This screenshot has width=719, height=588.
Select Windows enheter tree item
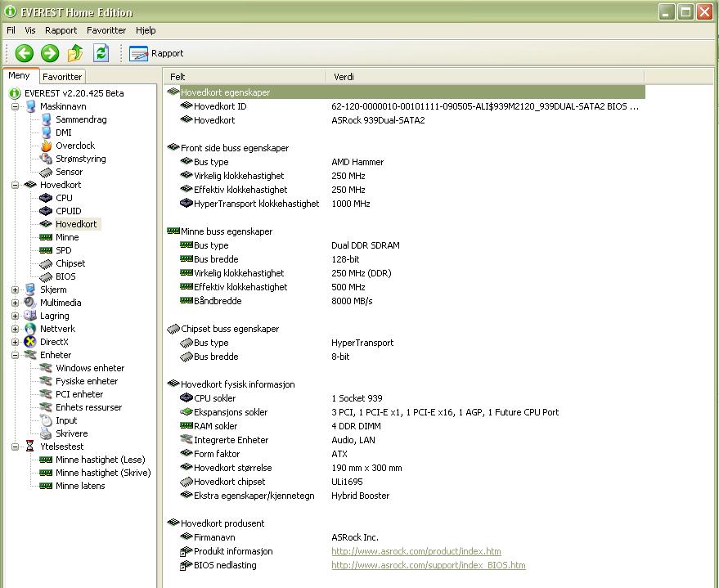pos(90,368)
